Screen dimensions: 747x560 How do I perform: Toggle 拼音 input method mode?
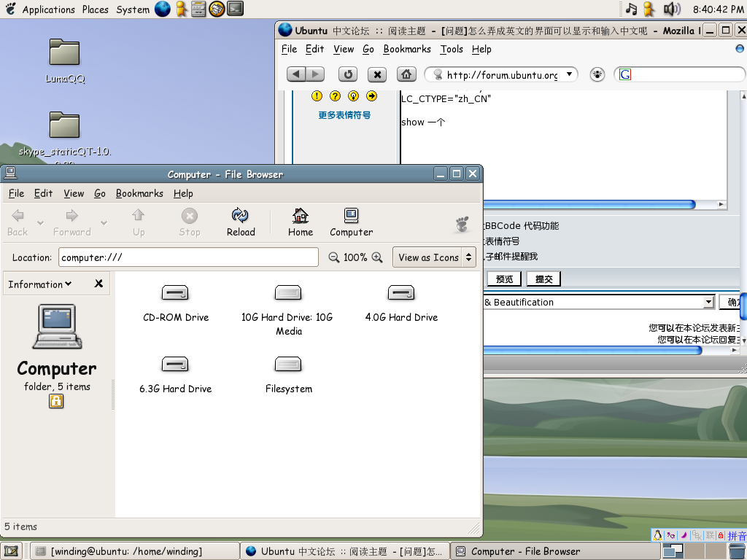[737, 536]
